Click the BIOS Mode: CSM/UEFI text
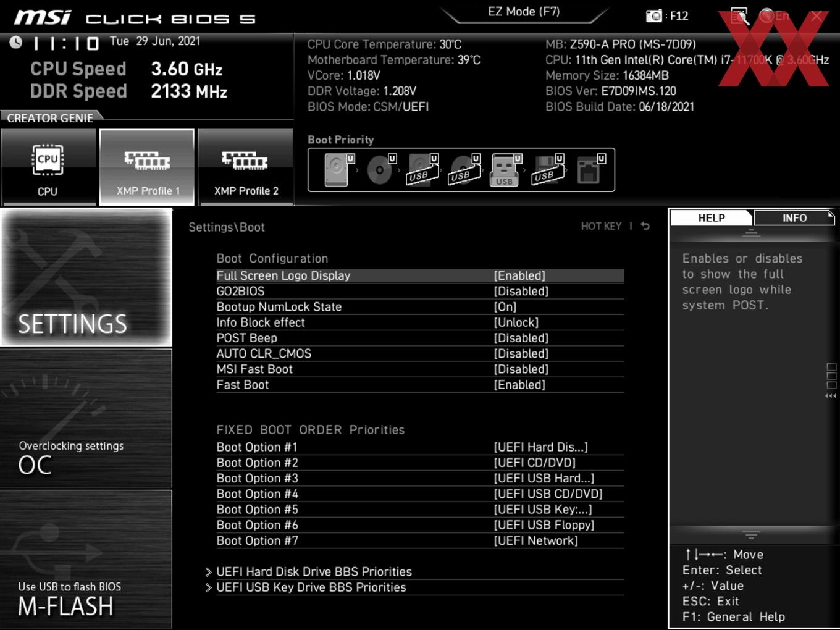840x630 pixels. [368, 106]
